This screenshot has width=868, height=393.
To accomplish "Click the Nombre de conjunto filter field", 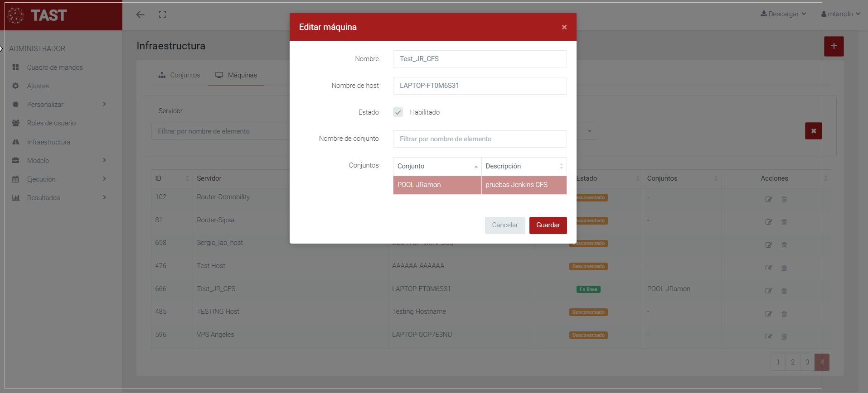I will click(x=480, y=139).
